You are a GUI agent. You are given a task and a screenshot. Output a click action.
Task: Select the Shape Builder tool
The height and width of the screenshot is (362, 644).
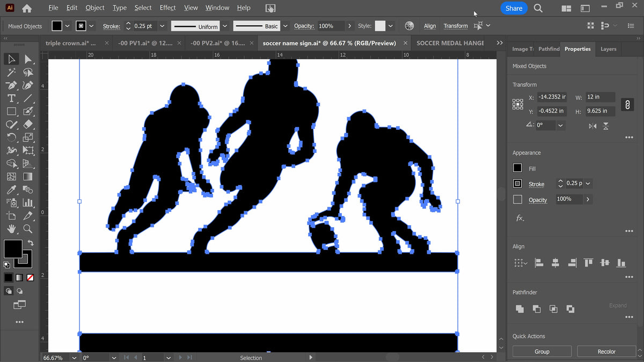pyautogui.click(x=11, y=164)
